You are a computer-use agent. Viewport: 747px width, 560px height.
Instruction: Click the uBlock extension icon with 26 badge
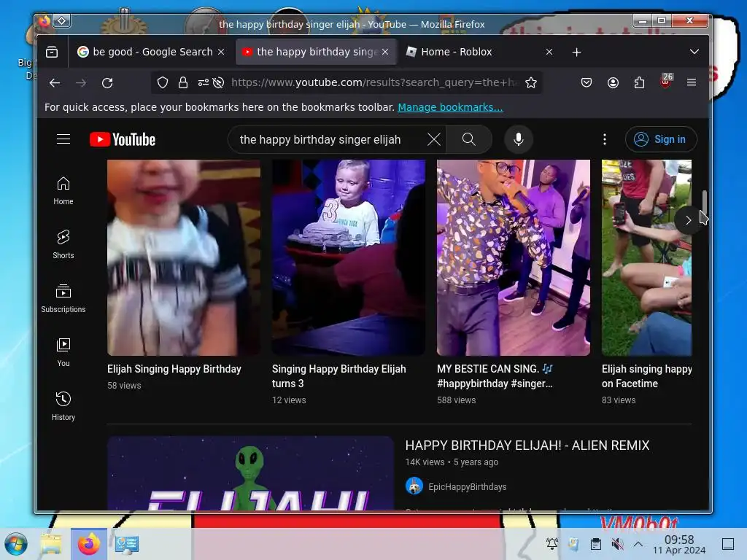666,81
